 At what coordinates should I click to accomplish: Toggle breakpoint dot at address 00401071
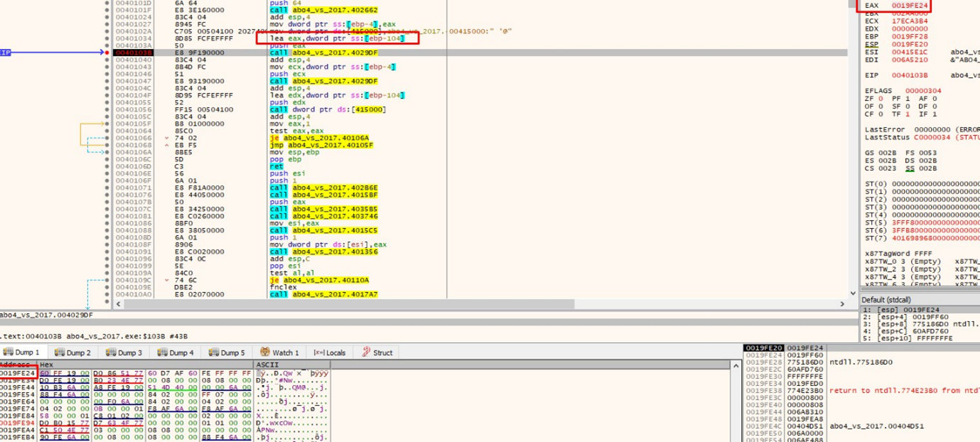(x=107, y=188)
